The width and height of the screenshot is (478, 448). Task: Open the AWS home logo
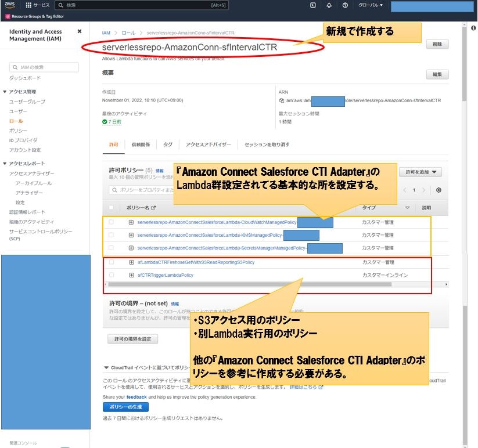point(10,5)
